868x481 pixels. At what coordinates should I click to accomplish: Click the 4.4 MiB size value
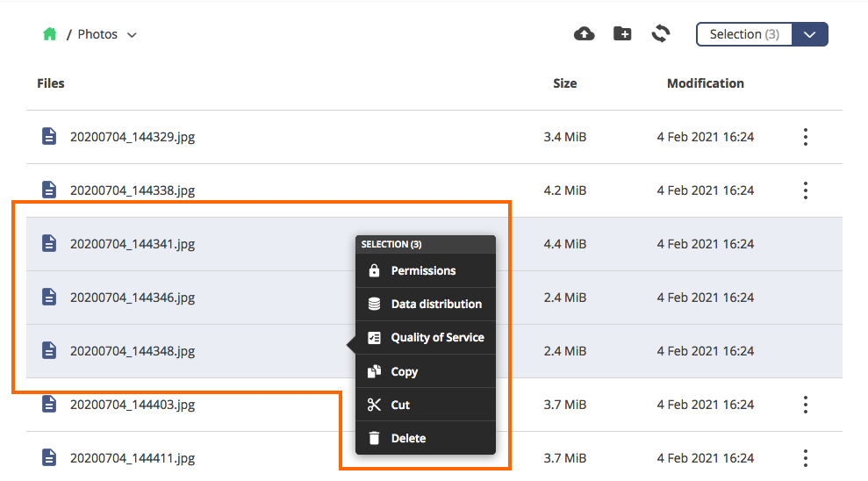(564, 244)
